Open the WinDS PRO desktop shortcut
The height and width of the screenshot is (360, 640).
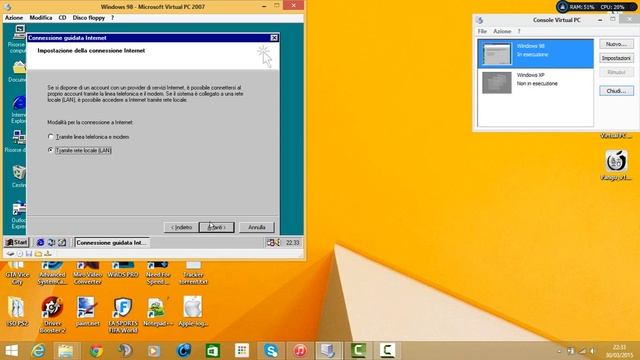[123, 270]
